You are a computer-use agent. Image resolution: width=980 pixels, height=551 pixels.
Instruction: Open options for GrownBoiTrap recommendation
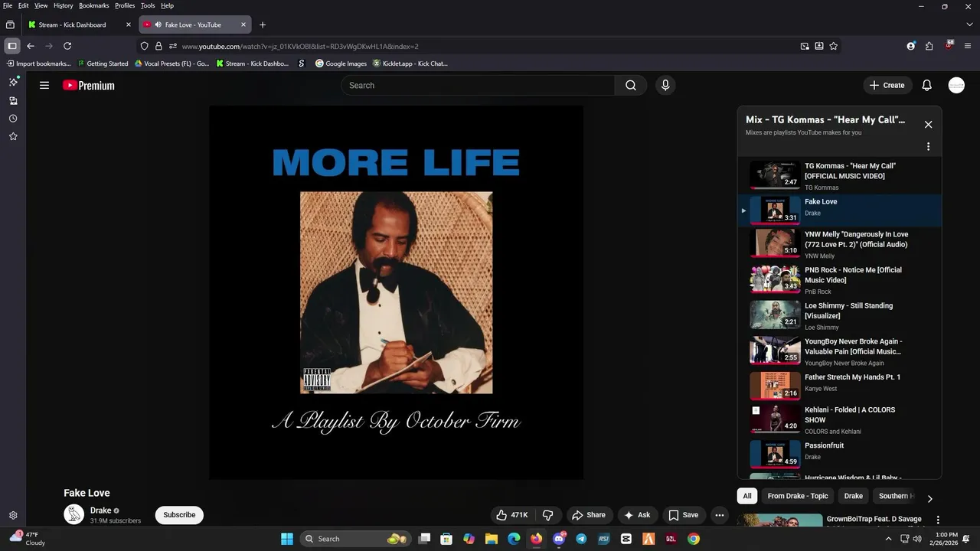pos(938,520)
